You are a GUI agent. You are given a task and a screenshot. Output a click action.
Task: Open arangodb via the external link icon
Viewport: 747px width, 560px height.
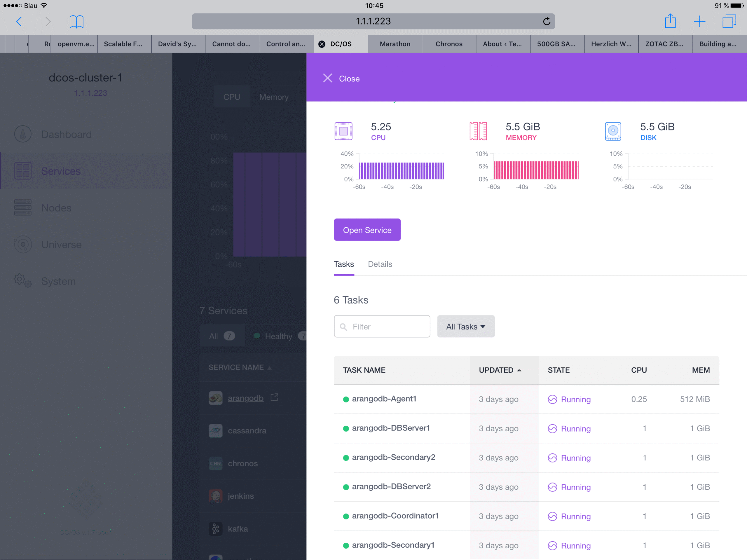(x=274, y=397)
